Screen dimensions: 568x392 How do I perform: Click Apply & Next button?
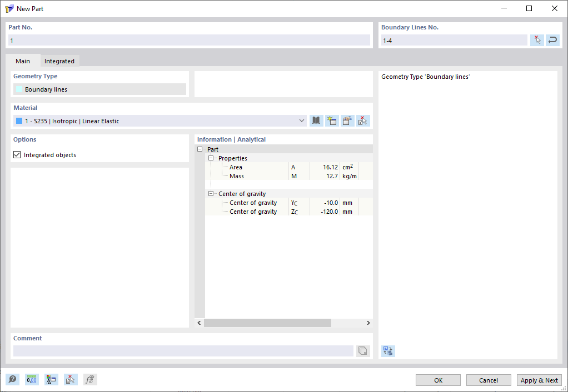[540, 380]
